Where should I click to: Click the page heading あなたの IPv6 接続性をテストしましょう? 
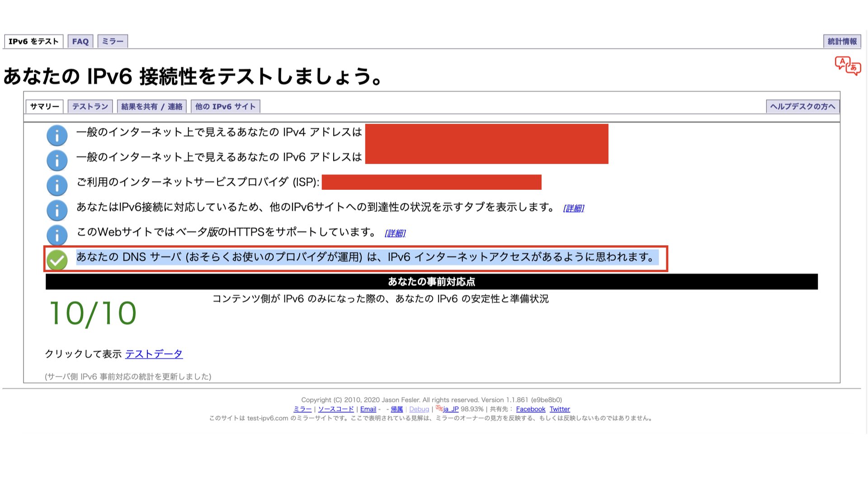pos(193,76)
